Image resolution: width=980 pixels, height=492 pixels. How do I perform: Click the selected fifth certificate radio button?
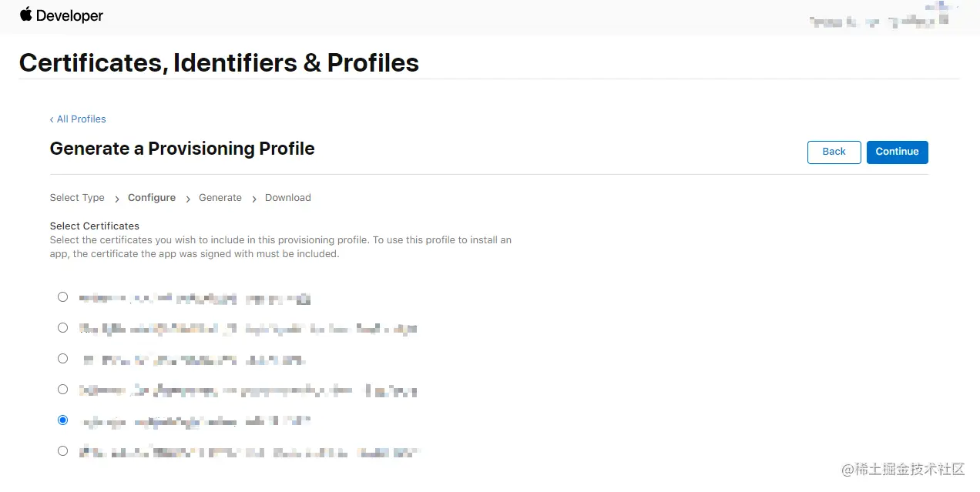click(63, 420)
